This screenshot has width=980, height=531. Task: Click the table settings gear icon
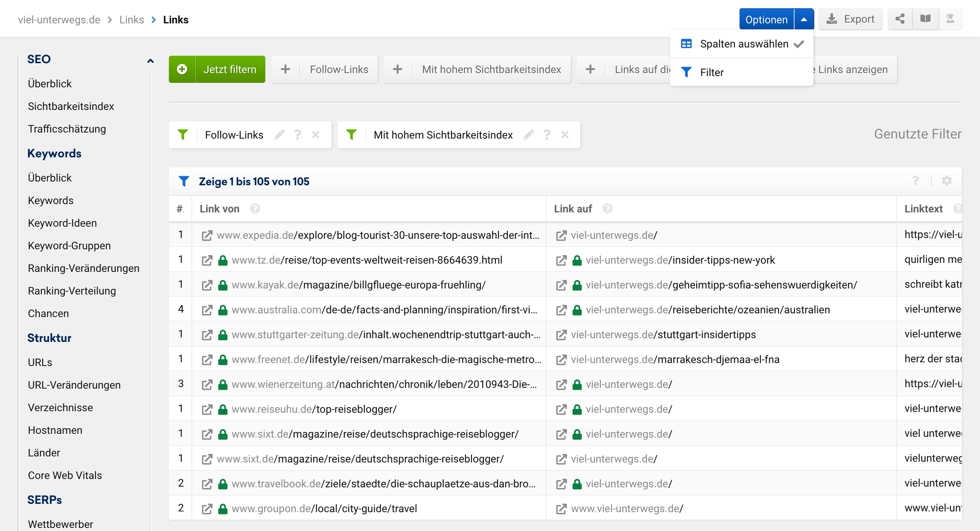click(946, 180)
